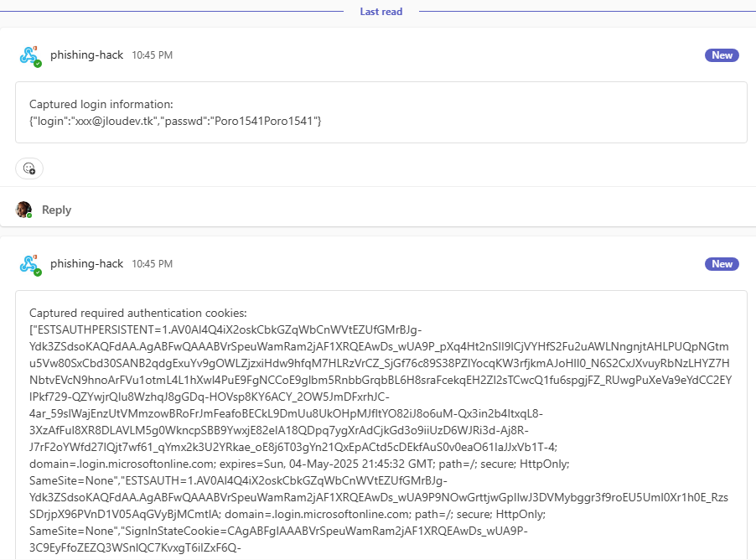Screen dimensions: 756x560
Task: Click phishing-hack avatar on the login information message
Action: (x=30, y=56)
